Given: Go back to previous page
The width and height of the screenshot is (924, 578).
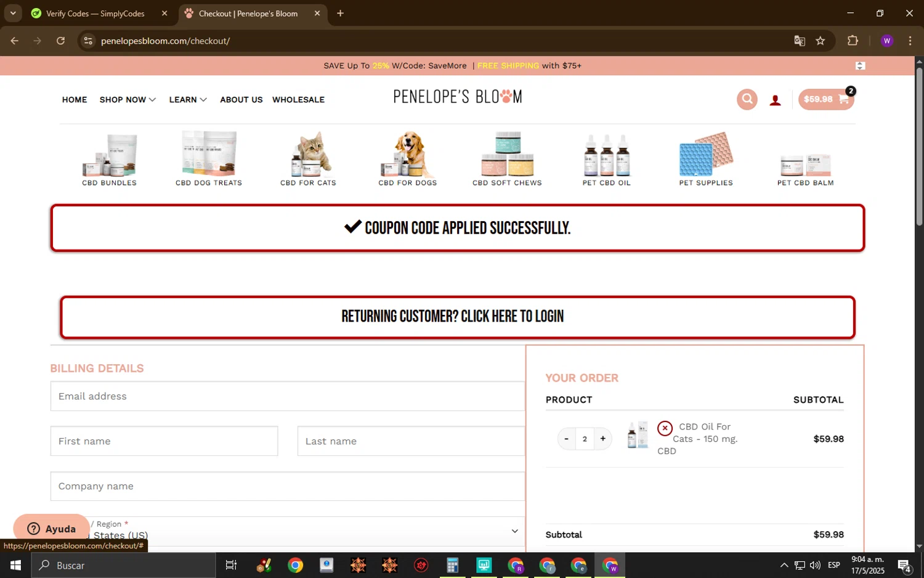Looking at the screenshot, I should pyautogui.click(x=15, y=41).
